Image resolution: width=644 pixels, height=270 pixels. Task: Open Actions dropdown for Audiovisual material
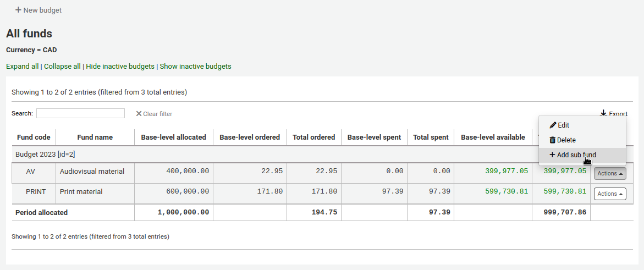[x=610, y=174]
